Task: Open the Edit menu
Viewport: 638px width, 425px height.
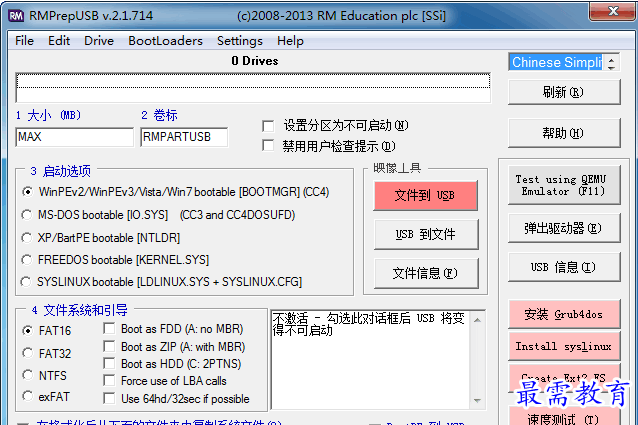Action: pos(59,41)
